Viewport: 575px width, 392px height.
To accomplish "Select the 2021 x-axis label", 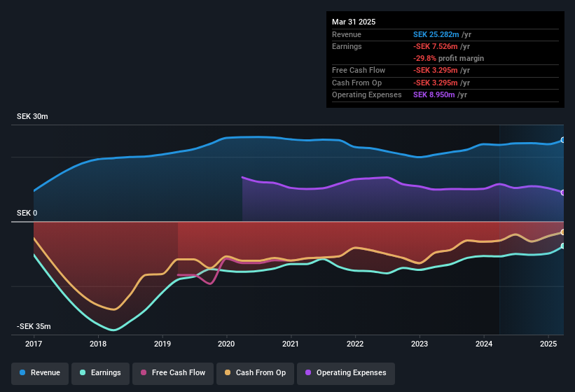I will pyautogui.click(x=291, y=344).
